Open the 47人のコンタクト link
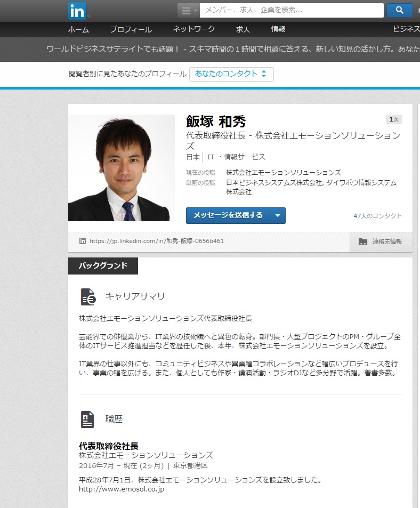420x508 pixels. pyautogui.click(x=377, y=216)
